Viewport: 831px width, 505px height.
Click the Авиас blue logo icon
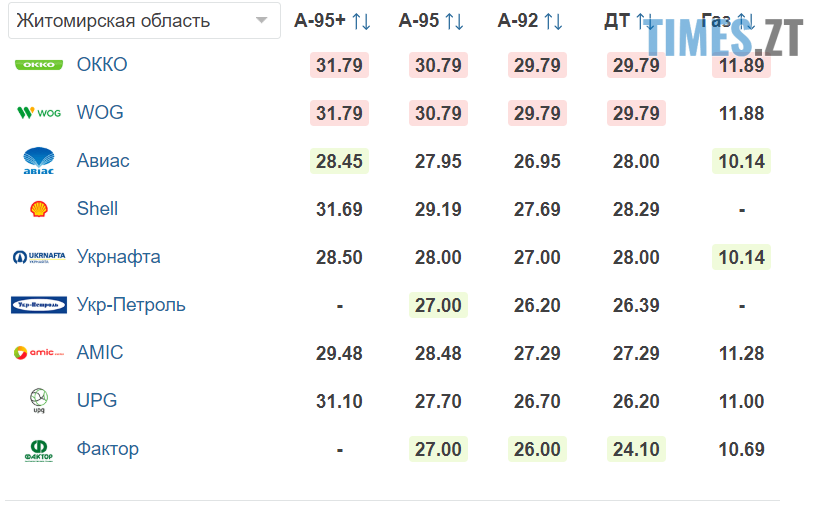(x=39, y=161)
